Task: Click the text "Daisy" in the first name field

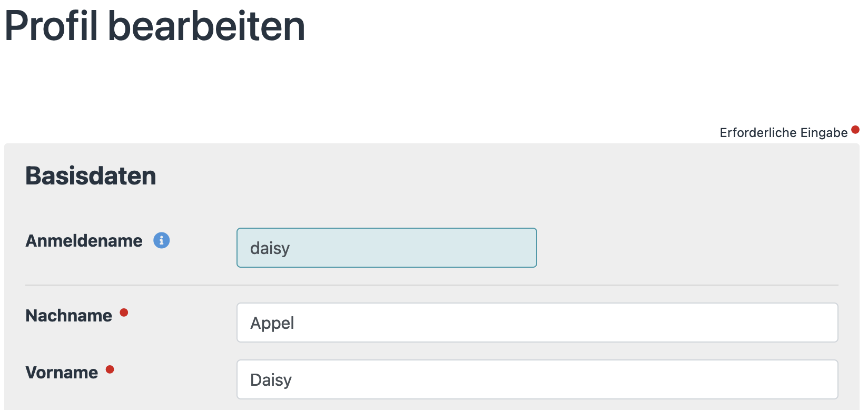Action: tap(271, 380)
